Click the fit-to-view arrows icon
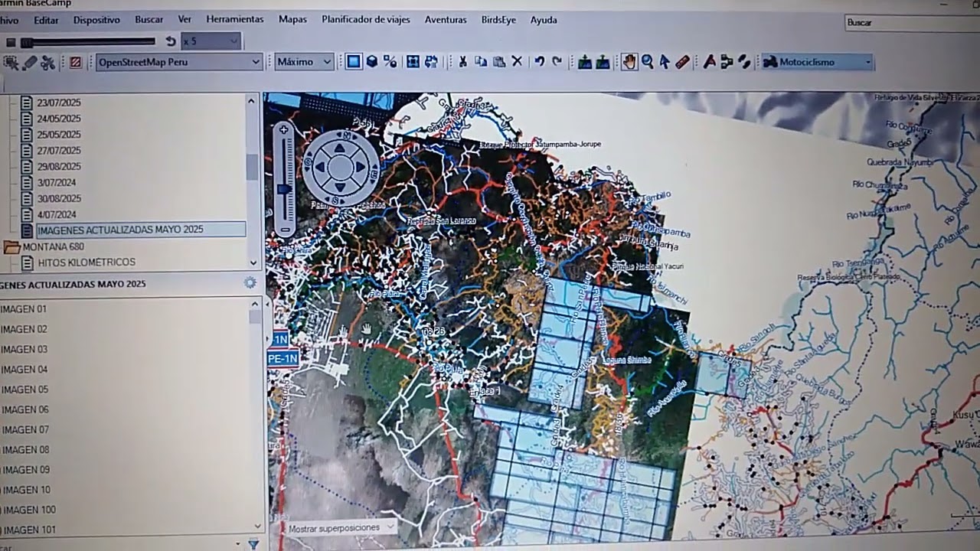The width and height of the screenshot is (980, 551). click(413, 62)
